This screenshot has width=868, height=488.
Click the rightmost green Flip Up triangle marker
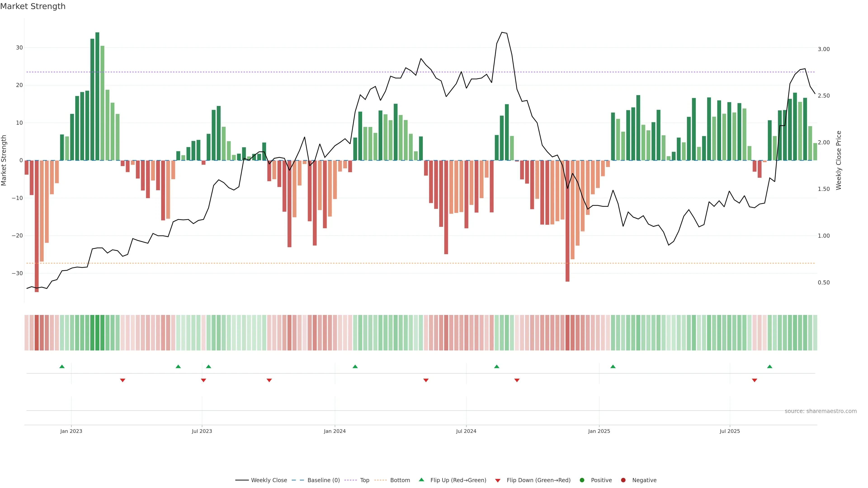coord(770,366)
